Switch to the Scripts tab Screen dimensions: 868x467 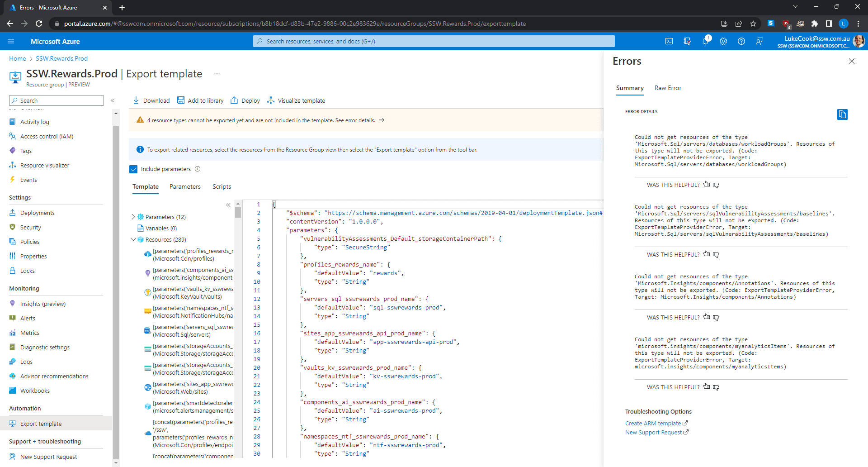click(222, 186)
